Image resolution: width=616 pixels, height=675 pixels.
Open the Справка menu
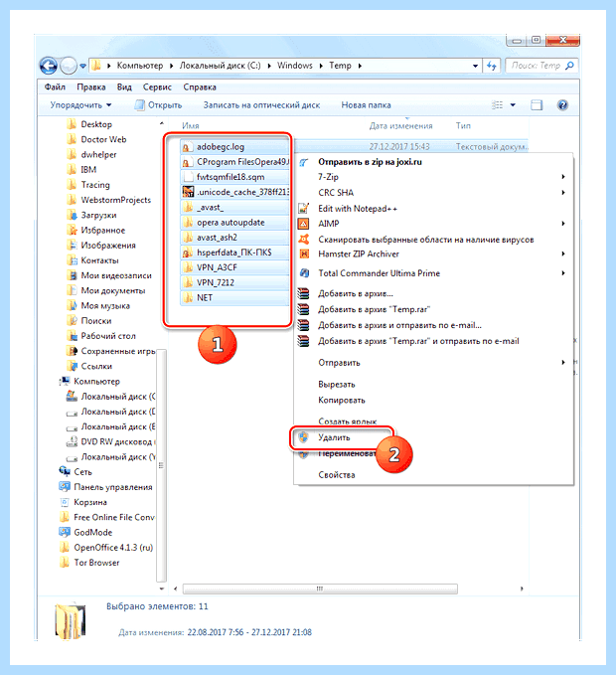click(200, 86)
